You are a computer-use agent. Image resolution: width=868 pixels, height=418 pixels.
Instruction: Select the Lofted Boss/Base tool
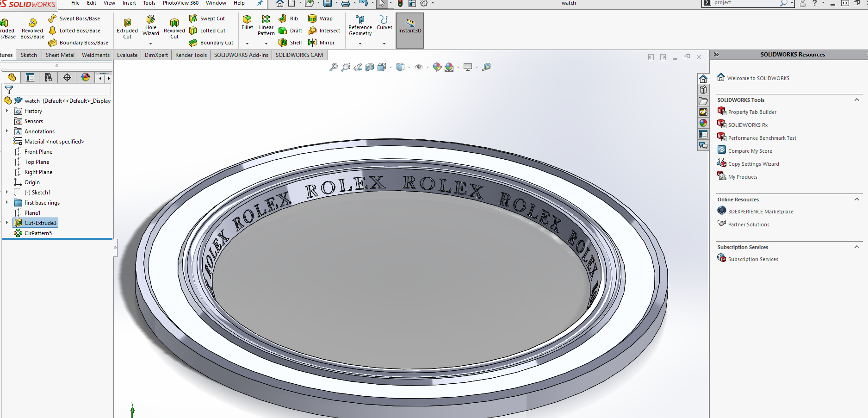[x=74, y=31]
